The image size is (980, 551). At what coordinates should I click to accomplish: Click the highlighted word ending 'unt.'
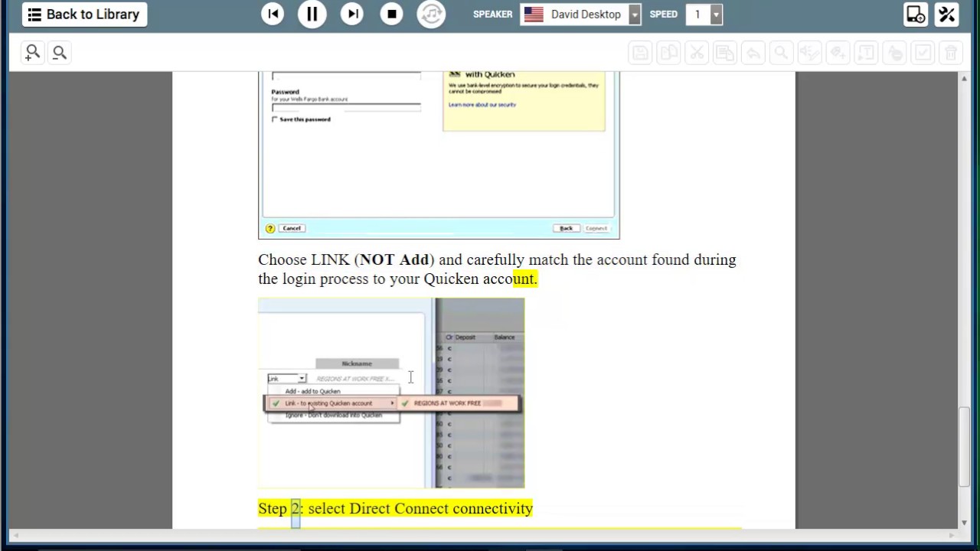click(525, 279)
